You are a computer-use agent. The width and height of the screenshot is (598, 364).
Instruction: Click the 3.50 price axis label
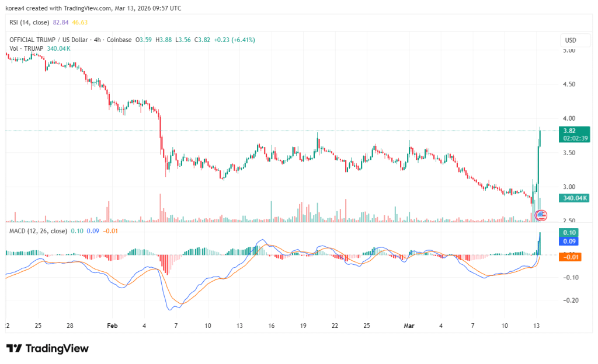click(569, 153)
